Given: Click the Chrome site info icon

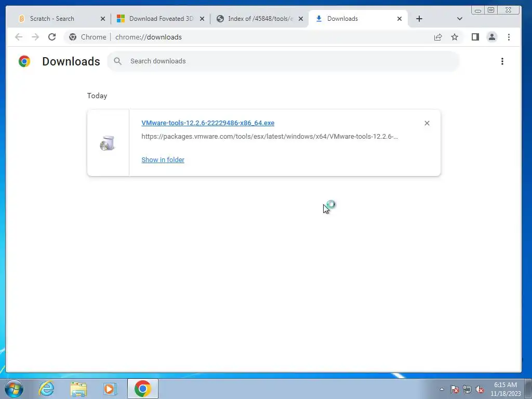Looking at the screenshot, I should (x=73, y=37).
